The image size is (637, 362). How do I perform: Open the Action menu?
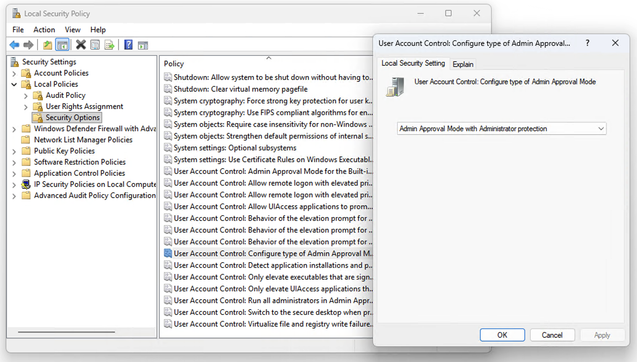point(44,30)
